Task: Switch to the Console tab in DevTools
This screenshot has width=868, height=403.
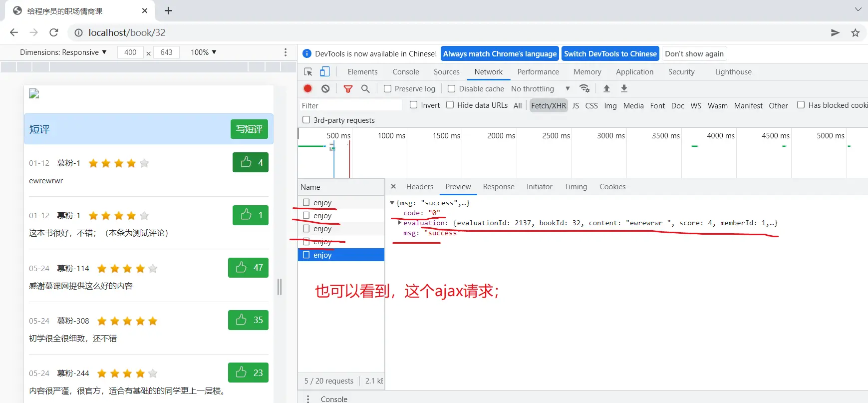Action: [x=405, y=72]
